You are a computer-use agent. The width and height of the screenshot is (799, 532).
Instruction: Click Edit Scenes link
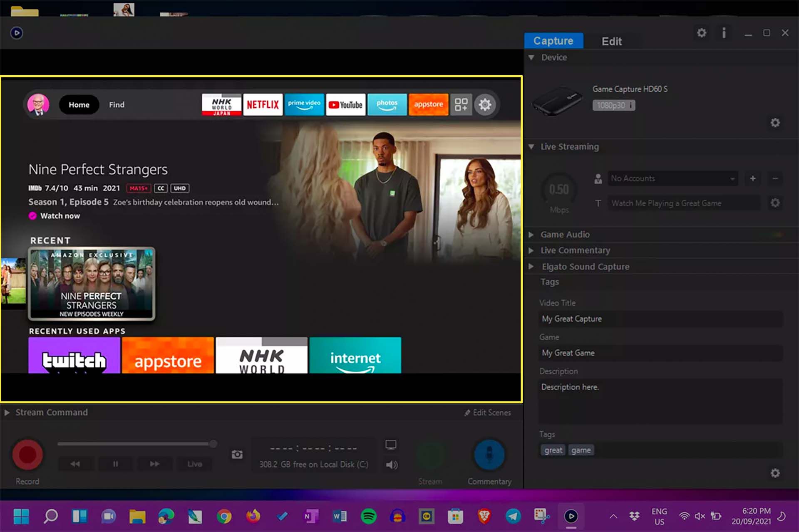pos(488,413)
